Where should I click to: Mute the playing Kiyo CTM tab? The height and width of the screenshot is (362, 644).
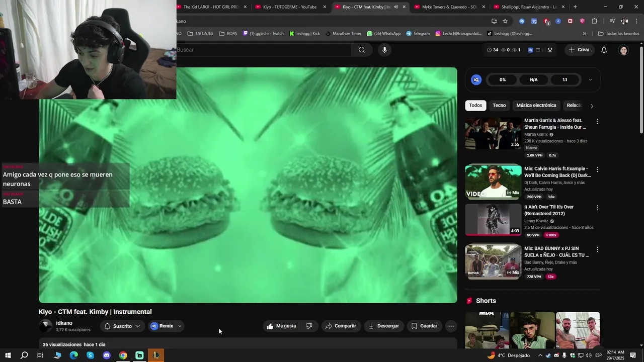pos(396,7)
